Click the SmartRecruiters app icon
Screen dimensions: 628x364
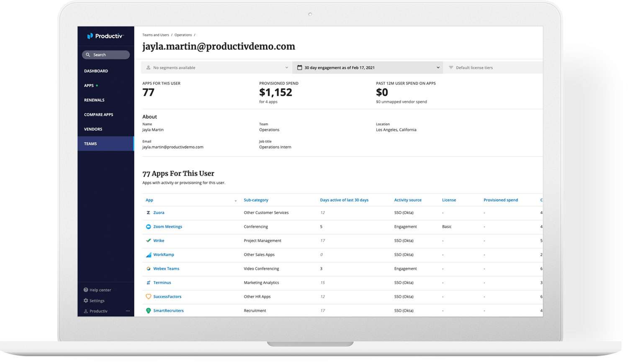point(148,310)
